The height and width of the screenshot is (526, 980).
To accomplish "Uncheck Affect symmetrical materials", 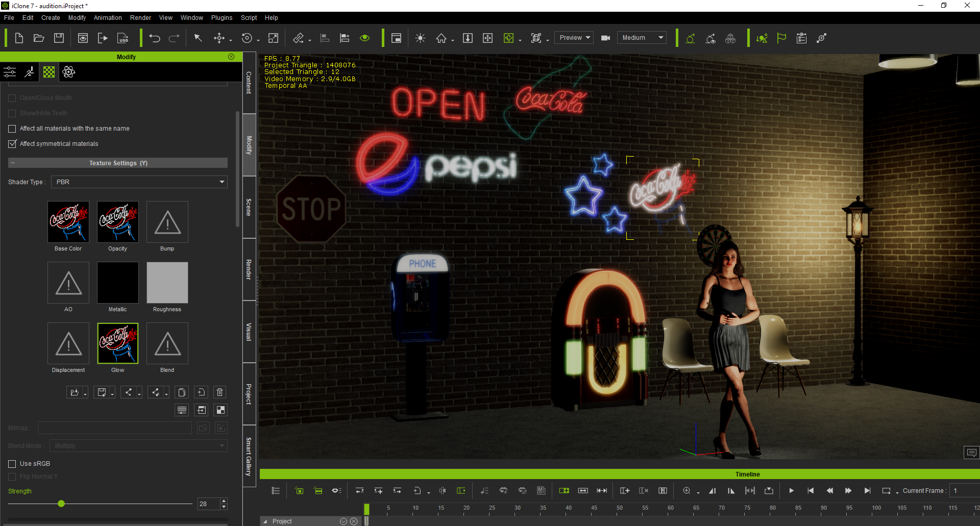I will tap(12, 144).
